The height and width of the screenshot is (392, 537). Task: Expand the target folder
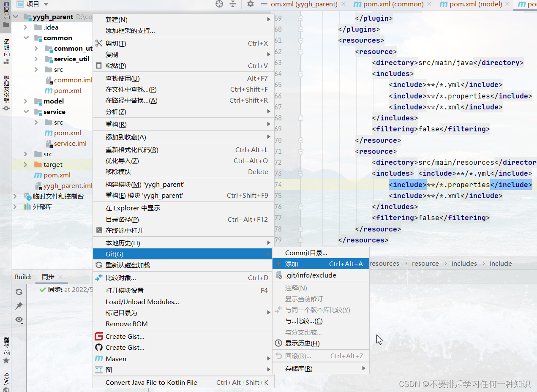pyautogui.click(x=26, y=165)
